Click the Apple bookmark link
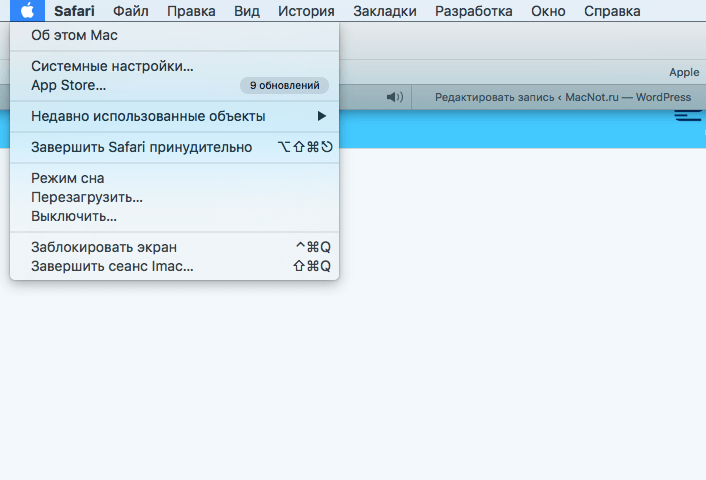Viewport: 706px width, 480px height. click(x=684, y=72)
